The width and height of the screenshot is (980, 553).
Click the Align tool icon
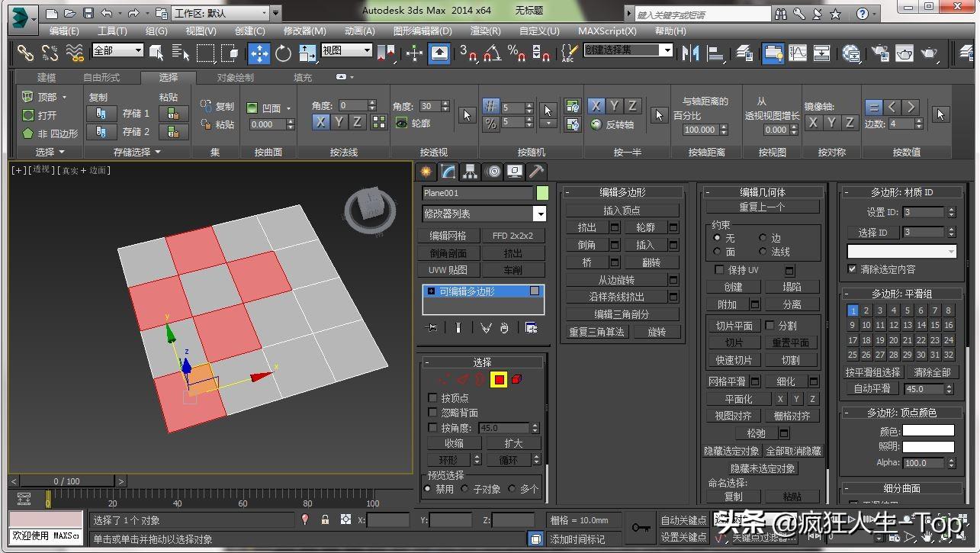click(715, 53)
